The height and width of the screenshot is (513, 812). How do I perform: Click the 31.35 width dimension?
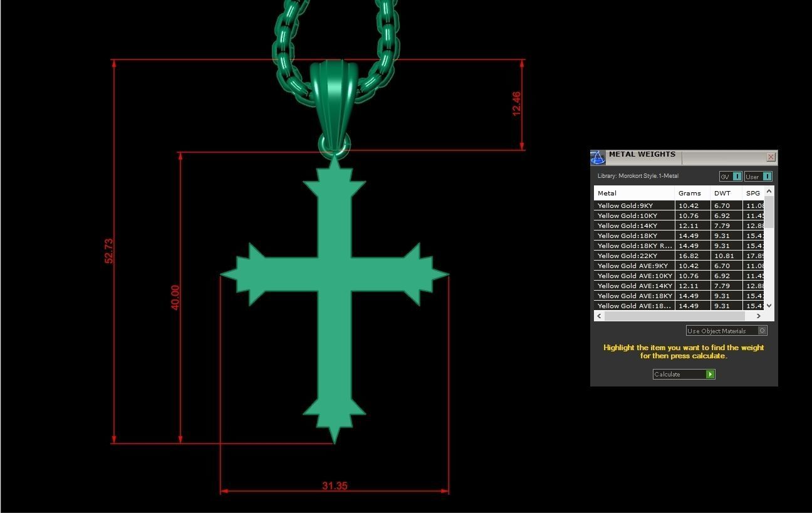point(335,485)
